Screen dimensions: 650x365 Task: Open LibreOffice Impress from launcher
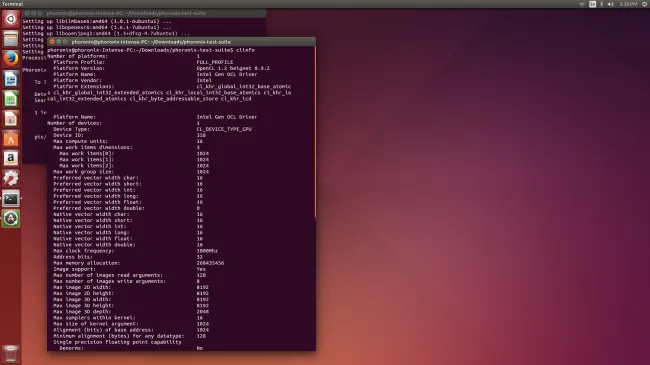11,119
